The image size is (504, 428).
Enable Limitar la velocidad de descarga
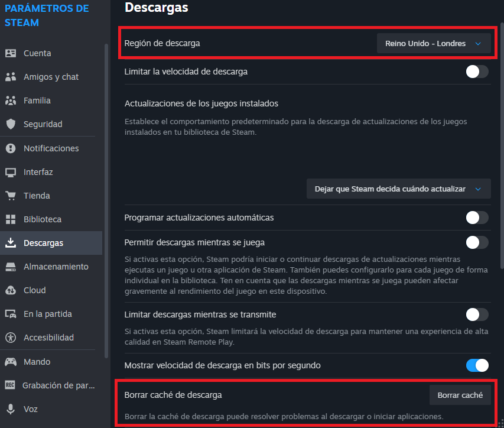477,72
